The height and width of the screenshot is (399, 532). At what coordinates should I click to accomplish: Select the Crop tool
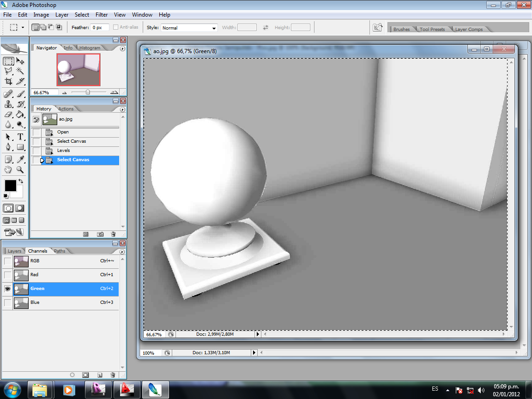(8, 82)
